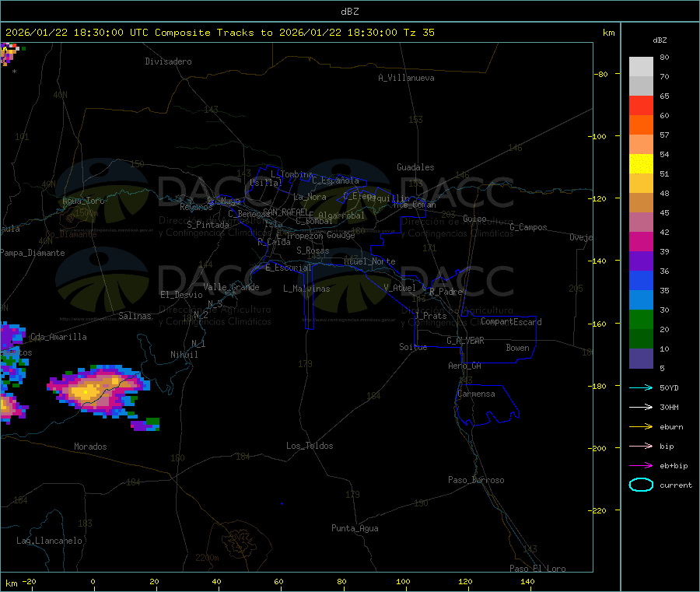The height and width of the screenshot is (592, 700).
Task: Click the small purple-green echo near Morados
Action: [x=145, y=424]
